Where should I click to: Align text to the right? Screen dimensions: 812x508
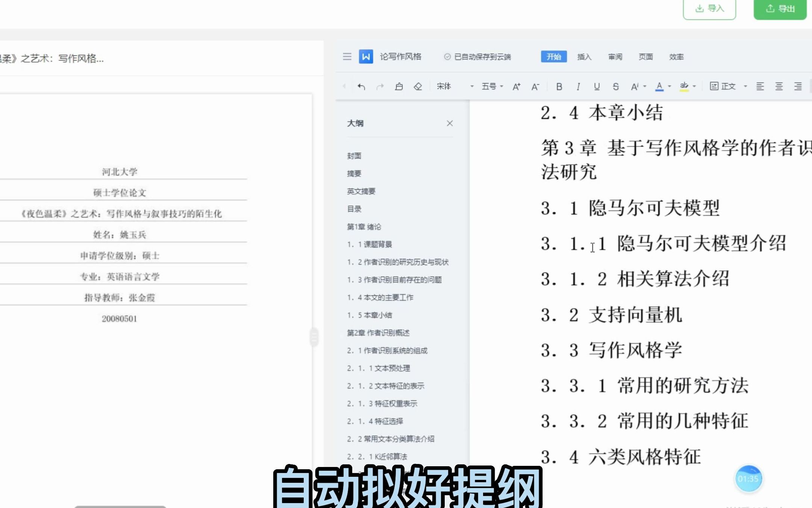click(x=798, y=87)
